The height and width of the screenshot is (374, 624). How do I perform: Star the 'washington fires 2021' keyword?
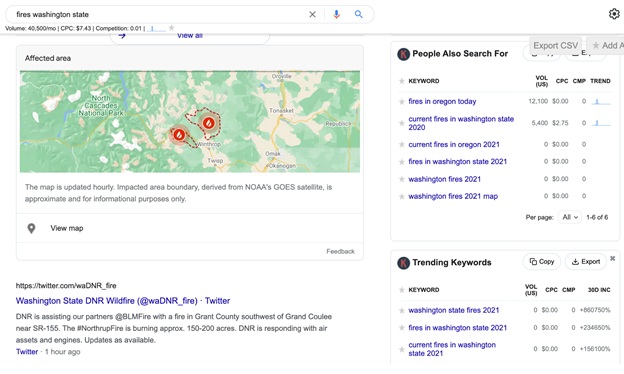[402, 179]
